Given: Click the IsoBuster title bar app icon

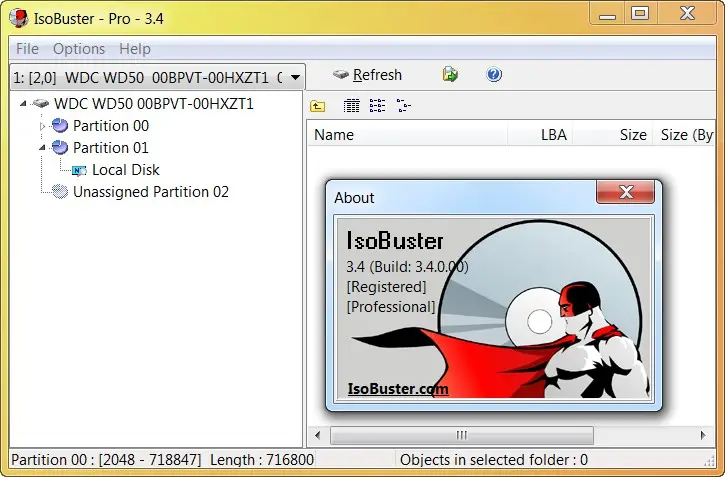Looking at the screenshot, I should pos(18,18).
